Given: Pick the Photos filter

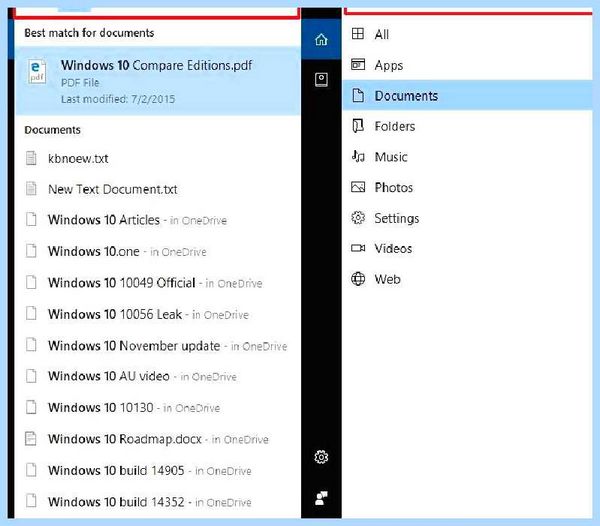Looking at the screenshot, I should (x=467, y=187).
